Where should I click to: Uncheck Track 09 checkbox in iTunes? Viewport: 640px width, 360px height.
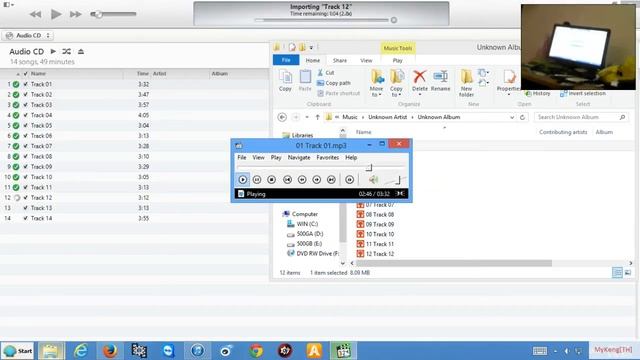[26, 167]
